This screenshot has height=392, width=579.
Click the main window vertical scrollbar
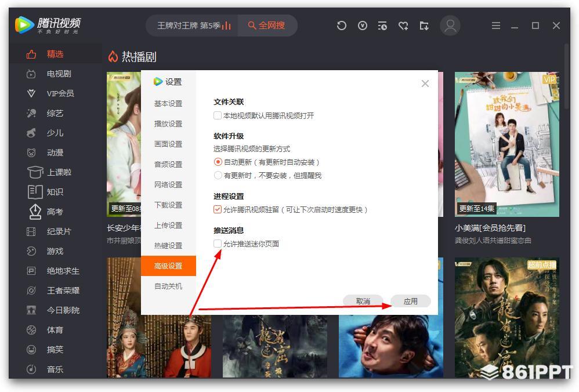(566, 77)
